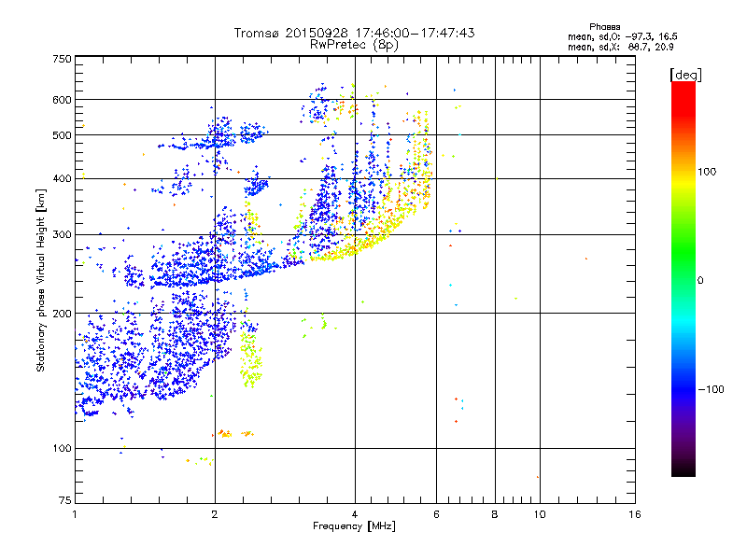
Task: Click the y-axis tick label '400'
Action: tap(62, 178)
